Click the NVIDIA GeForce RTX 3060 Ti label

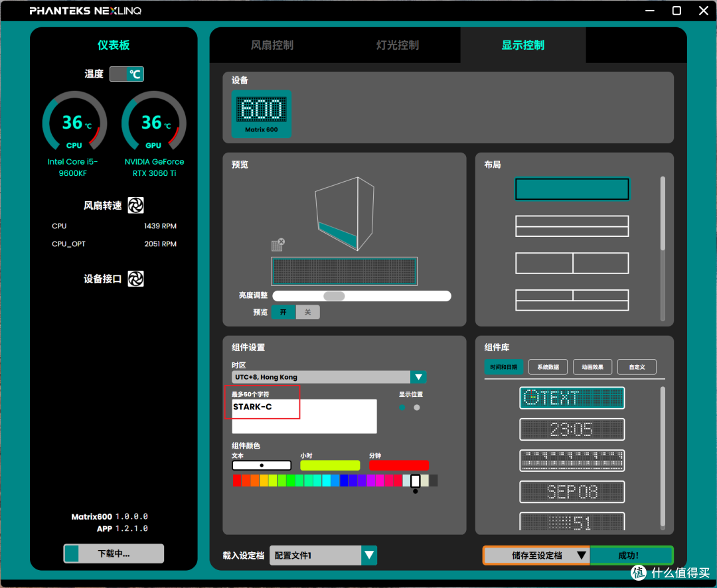point(155,167)
